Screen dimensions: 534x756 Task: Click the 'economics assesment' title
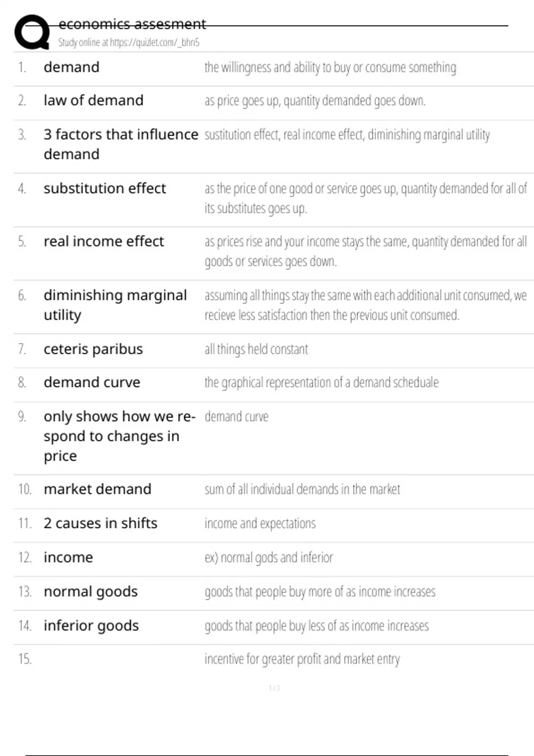[x=132, y=24]
